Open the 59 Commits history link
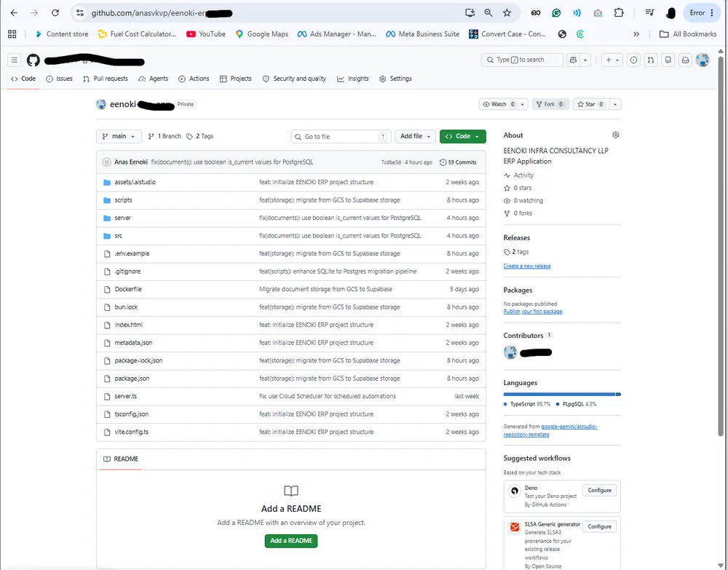Screen dimensions: 728x570 pos(458,162)
